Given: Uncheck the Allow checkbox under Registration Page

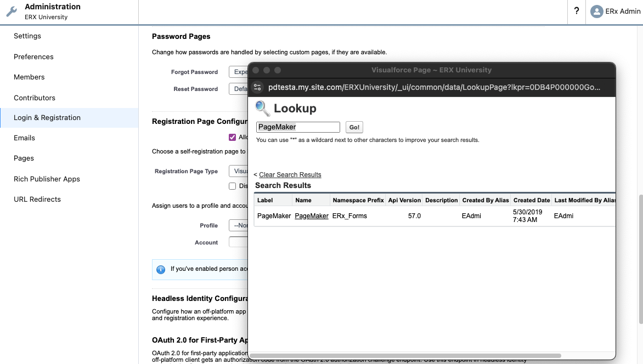Looking at the screenshot, I should click(233, 137).
